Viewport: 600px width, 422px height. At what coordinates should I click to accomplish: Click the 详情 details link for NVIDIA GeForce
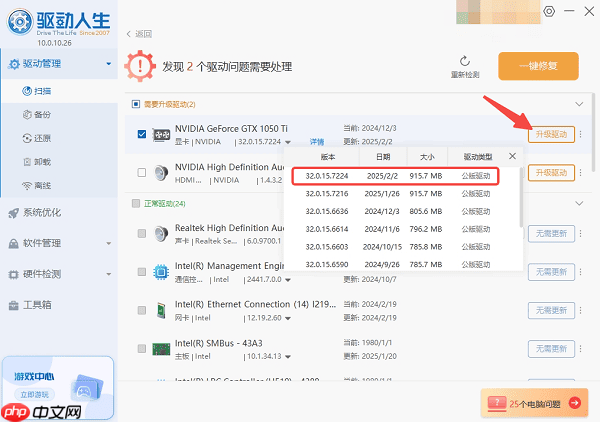(316, 142)
